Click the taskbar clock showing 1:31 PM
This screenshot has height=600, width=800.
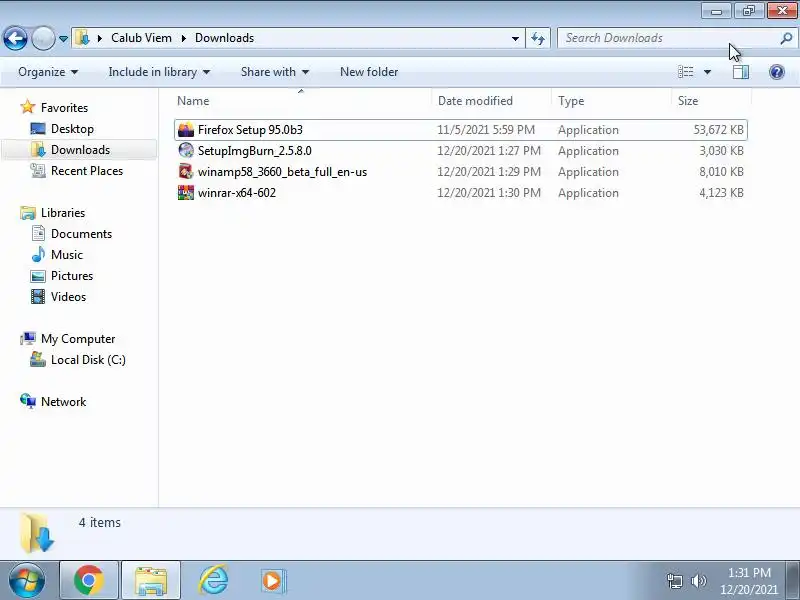749,581
